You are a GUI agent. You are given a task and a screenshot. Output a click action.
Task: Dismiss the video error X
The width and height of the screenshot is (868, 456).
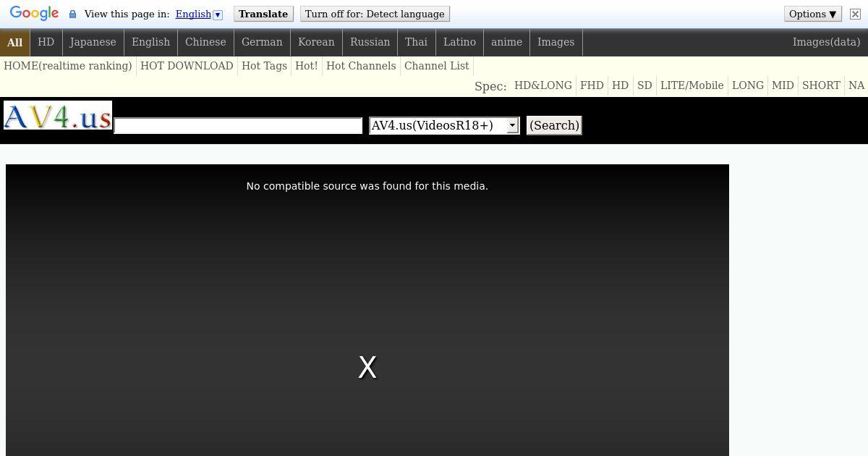[367, 368]
